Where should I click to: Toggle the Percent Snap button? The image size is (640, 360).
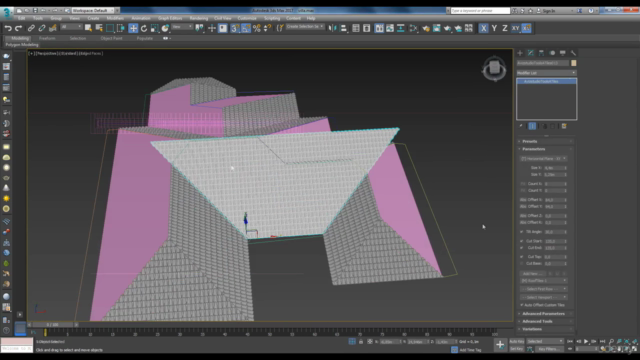tap(257, 28)
